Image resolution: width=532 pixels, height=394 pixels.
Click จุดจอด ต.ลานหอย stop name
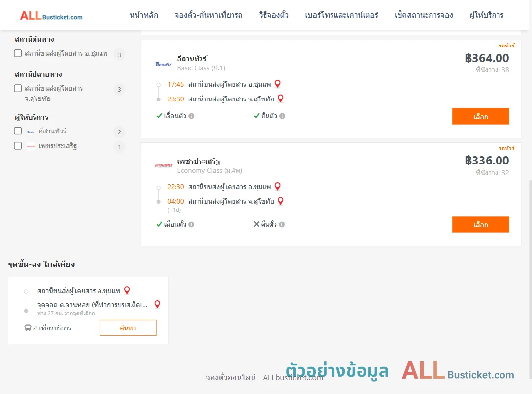click(92, 305)
